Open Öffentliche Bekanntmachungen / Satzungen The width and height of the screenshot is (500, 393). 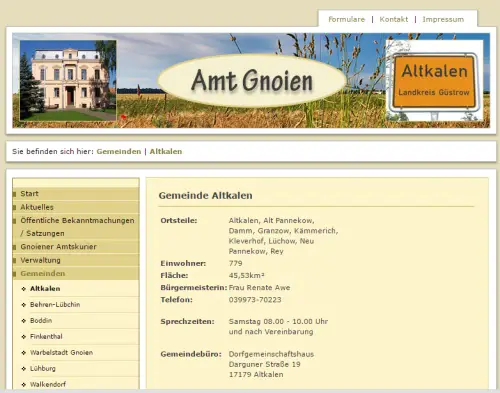click(x=76, y=227)
